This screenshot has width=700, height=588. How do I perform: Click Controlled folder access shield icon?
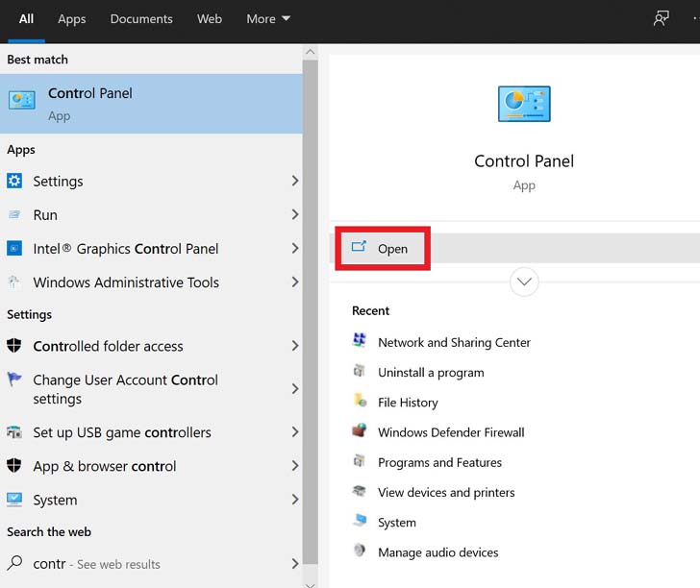tap(14, 346)
